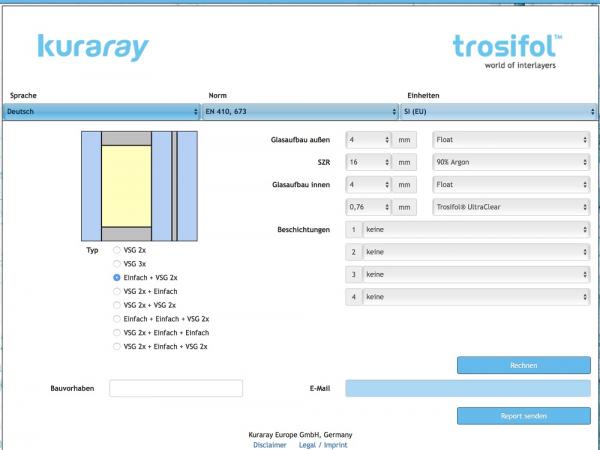Click the Beschichtungen label

pos(303,230)
